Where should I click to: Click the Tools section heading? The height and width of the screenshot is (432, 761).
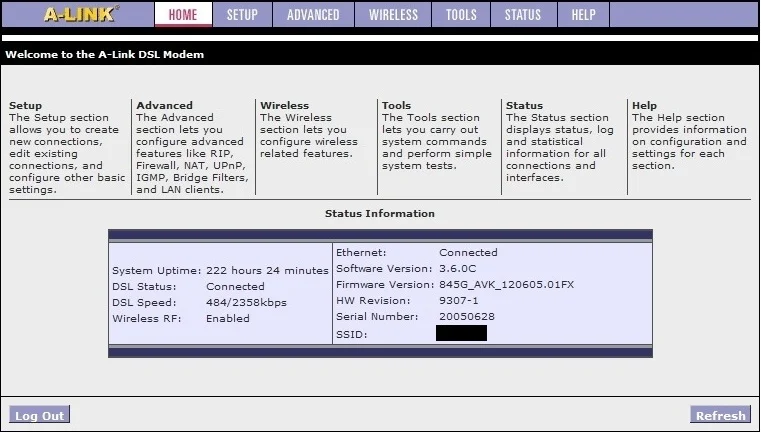396,105
